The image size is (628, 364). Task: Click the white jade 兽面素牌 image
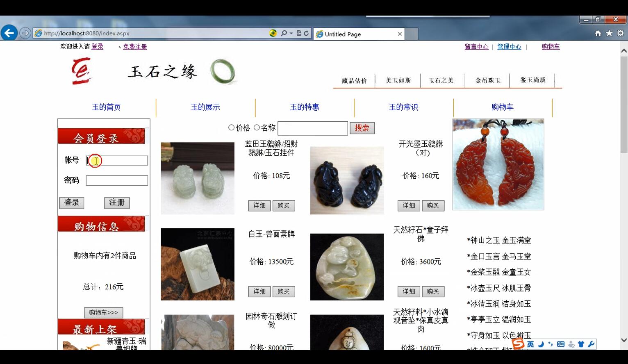(198, 264)
